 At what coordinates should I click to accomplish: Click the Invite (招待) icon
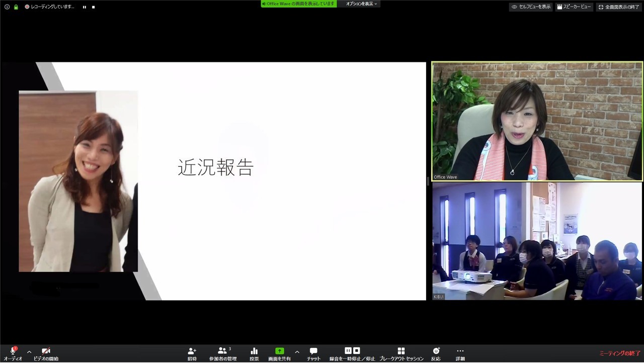click(x=192, y=351)
